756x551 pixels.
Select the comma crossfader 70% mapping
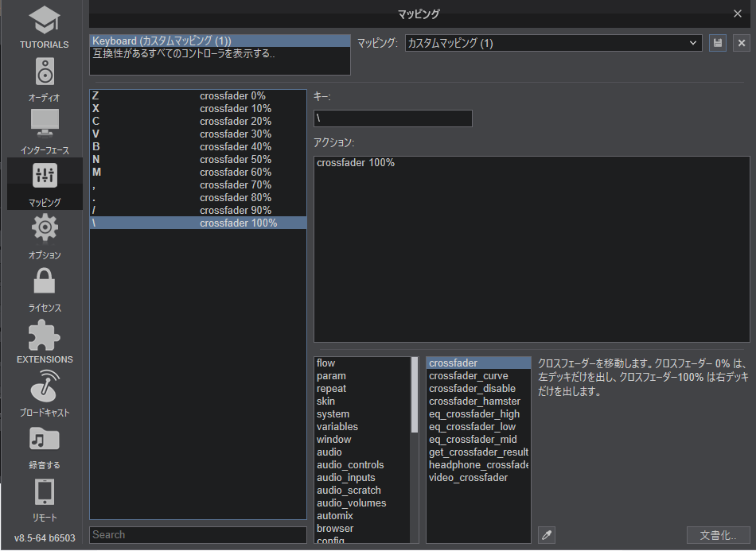[x=197, y=185]
